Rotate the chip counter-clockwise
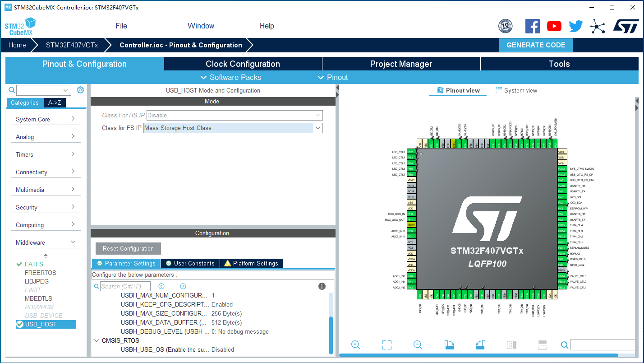 480,345
